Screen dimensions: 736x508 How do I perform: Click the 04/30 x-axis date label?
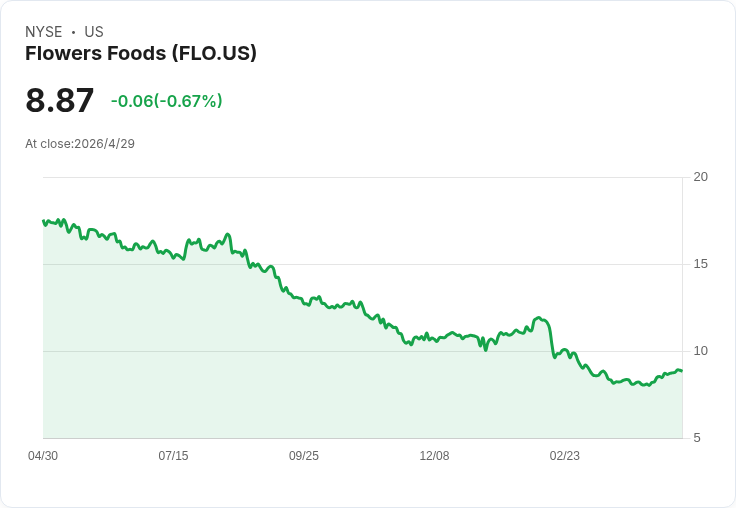click(x=43, y=456)
